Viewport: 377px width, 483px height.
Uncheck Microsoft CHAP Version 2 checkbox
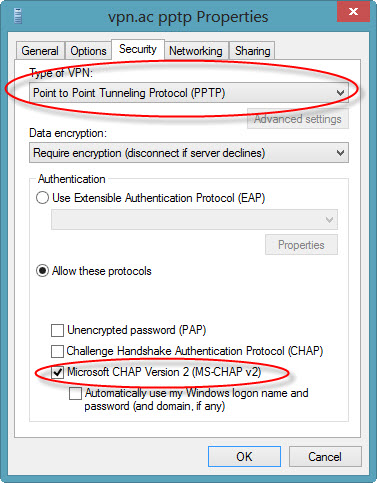57,372
